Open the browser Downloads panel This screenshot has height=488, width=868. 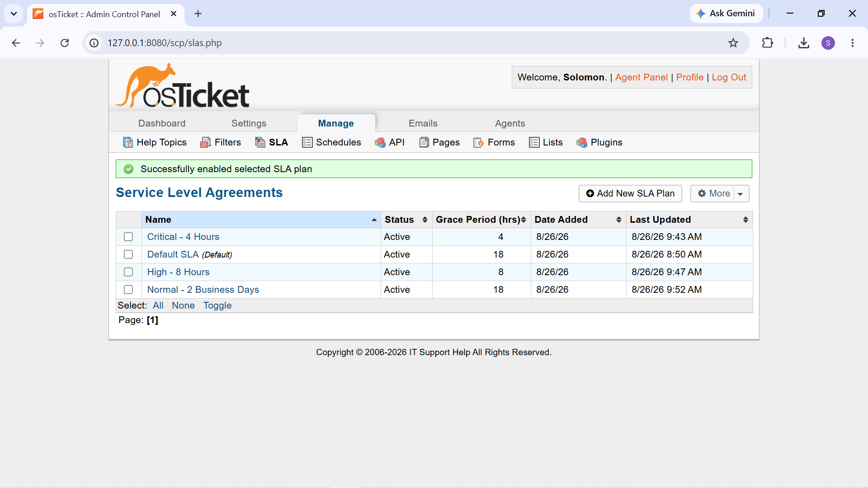point(803,43)
